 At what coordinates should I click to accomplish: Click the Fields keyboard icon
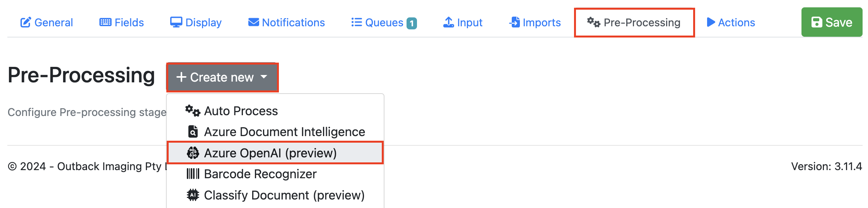click(x=105, y=22)
